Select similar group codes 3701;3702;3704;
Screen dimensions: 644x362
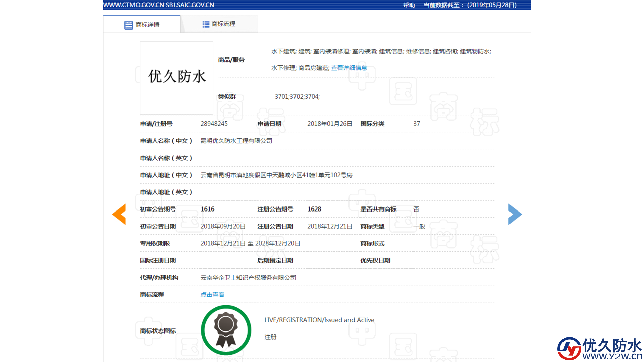click(297, 97)
